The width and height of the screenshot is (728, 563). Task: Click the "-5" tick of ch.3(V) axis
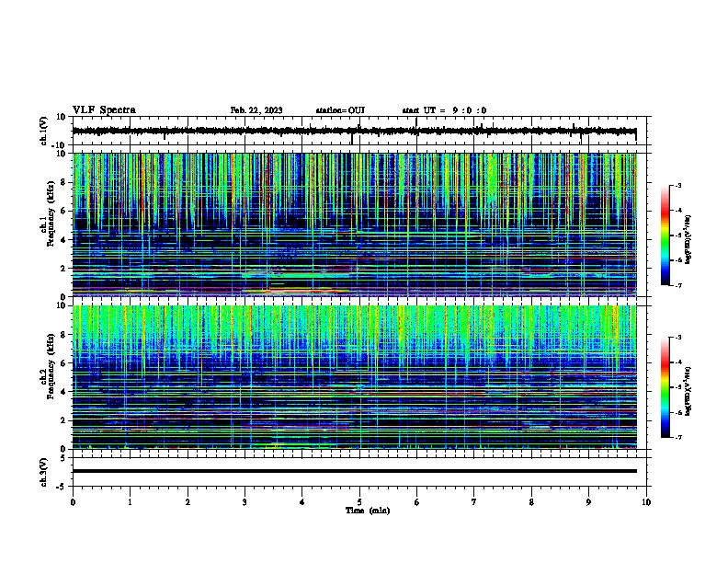click(x=63, y=487)
